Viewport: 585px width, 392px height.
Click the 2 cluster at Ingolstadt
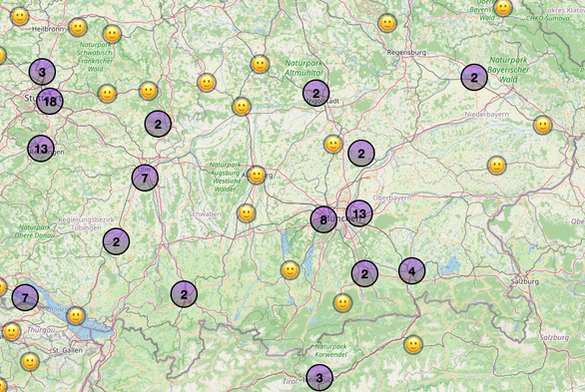coord(316,93)
